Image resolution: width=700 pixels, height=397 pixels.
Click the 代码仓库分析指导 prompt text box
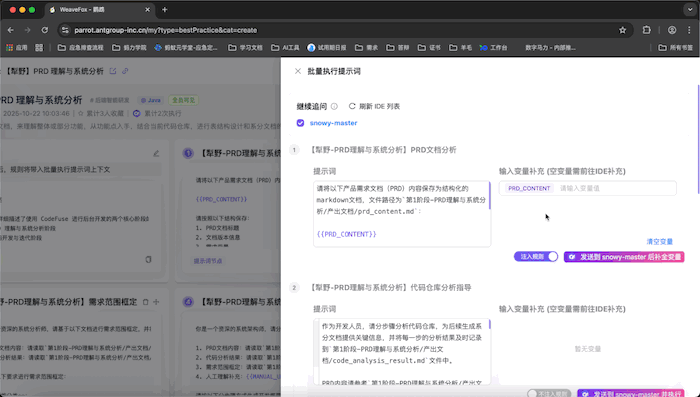click(x=402, y=352)
